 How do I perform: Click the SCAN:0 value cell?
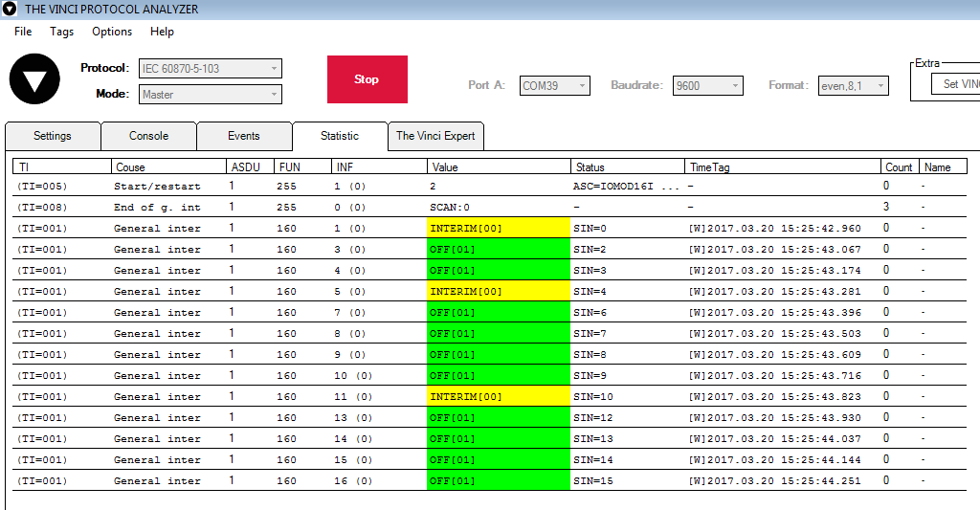(x=450, y=208)
